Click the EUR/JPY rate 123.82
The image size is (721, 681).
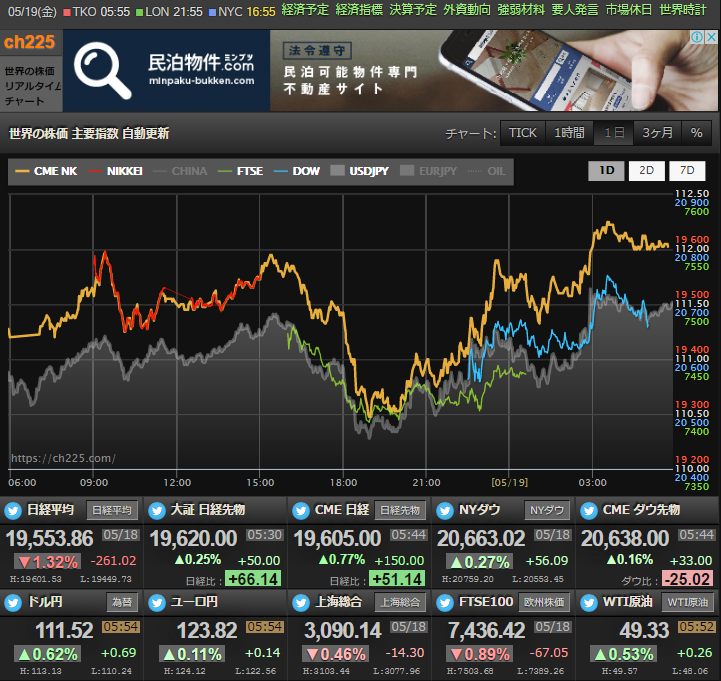(207, 630)
